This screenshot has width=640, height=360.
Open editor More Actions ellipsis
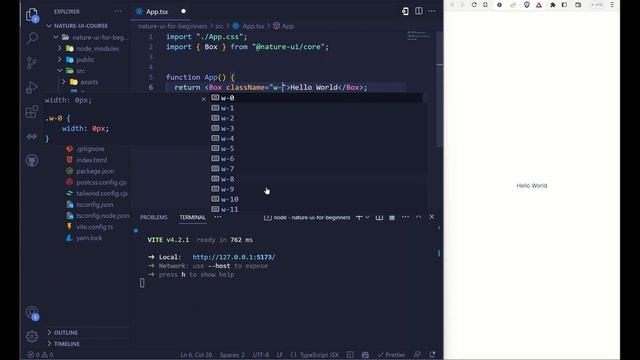point(432,11)
